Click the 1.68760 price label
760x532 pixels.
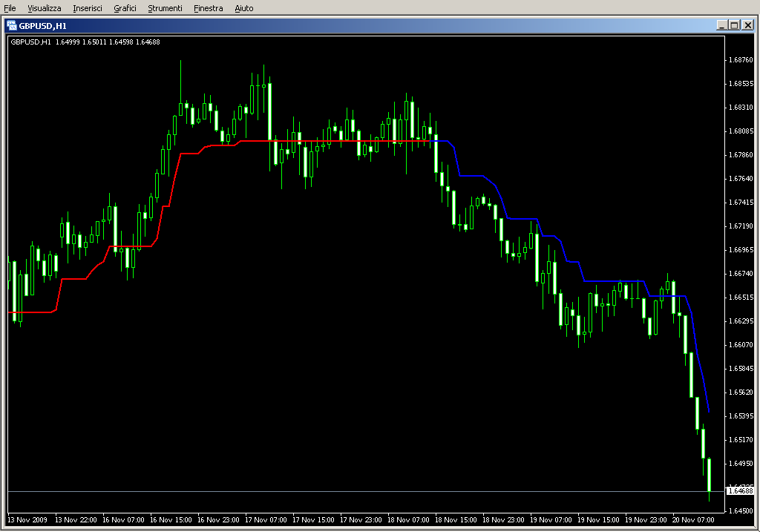pos(741,60)
